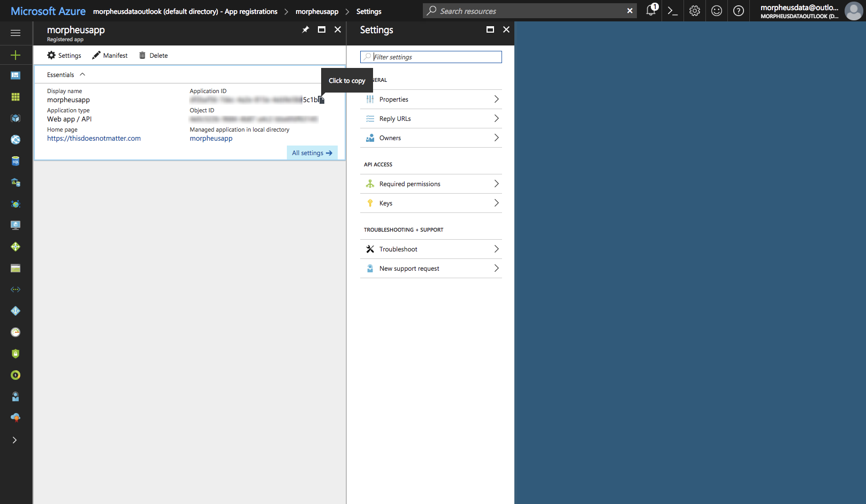
Task: Open the Manifest editor
Action: [x=110, y=55]
